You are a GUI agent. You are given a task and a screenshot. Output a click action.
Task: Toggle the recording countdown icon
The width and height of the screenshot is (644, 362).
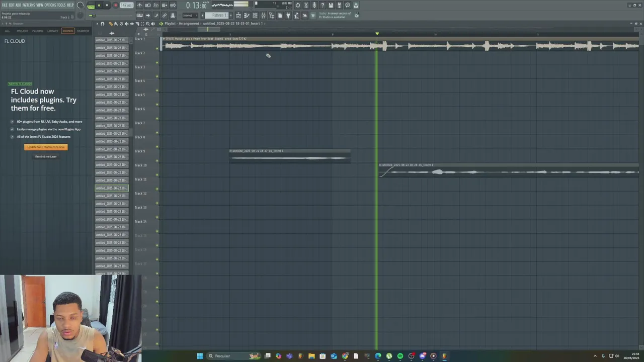156,5
